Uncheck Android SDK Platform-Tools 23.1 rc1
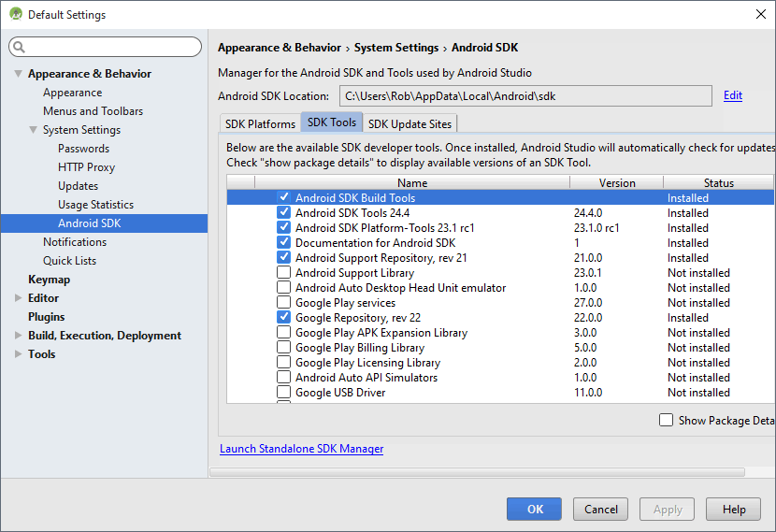 (x=283, y=227)
